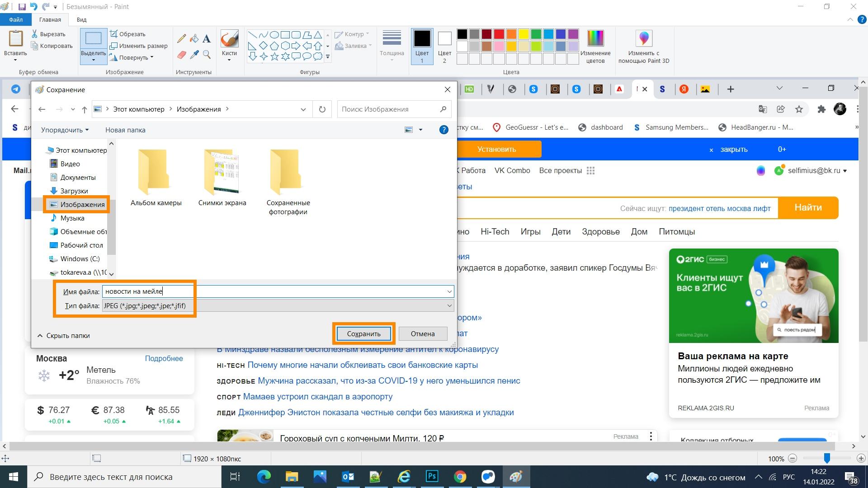
Task: Click the Cancel (Отмена) button
Action: pos(423,334)
